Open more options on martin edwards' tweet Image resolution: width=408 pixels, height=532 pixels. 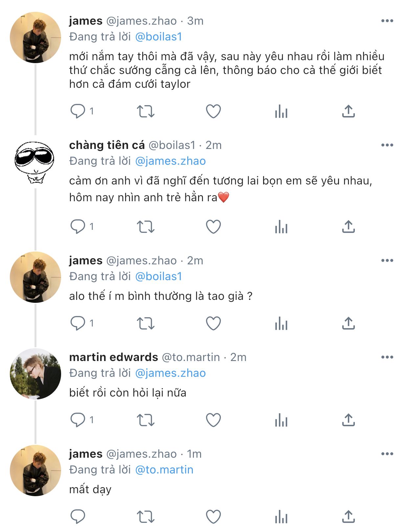pyautogui.click(x=387, y=357)
